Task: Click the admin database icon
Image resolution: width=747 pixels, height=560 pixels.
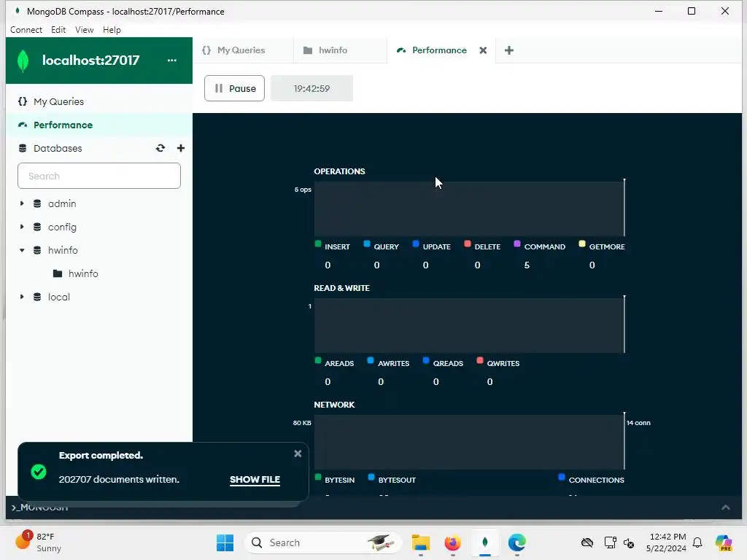Action: point(37,203)
